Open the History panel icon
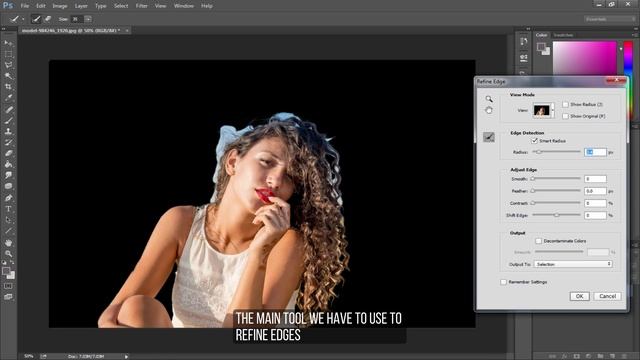640x360 pixels. pos(524,41)
